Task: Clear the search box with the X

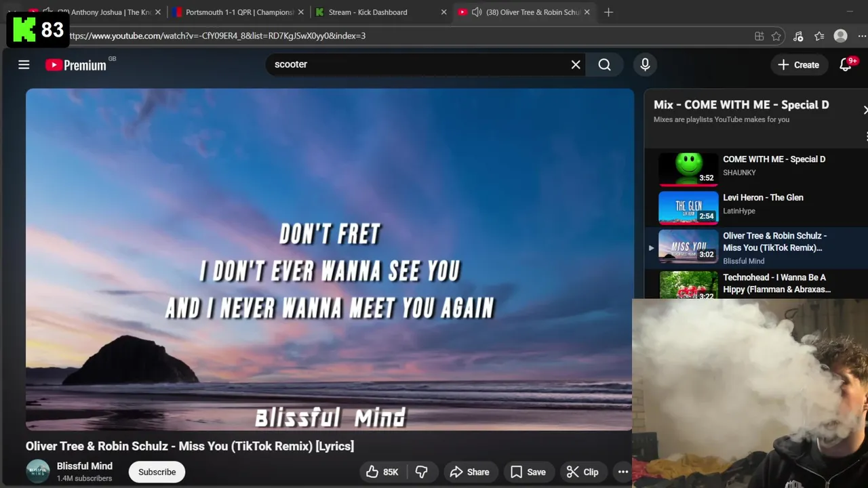Action: point(576,64)
